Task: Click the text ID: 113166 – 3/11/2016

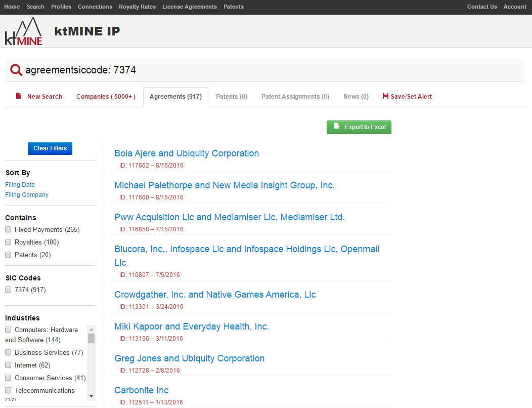Action: click(x=151, y=339)
